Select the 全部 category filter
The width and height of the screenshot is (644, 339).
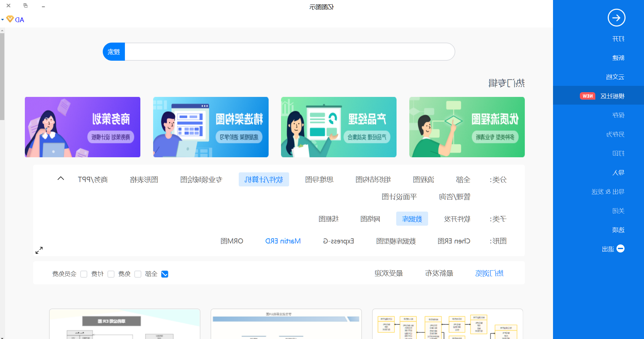coord(463,180)
